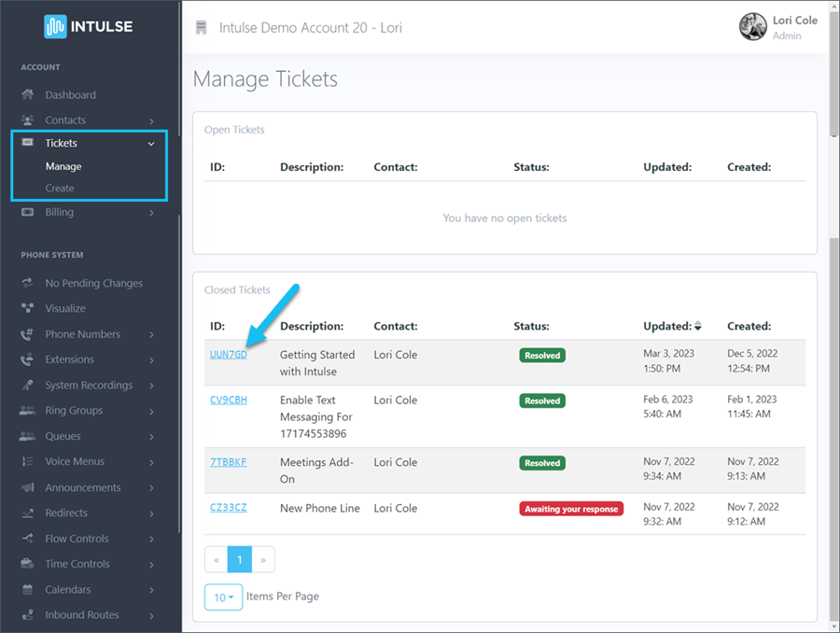Click the System Recordings microphone icon
Screen dimensions: 840x633
pos(27,386)
